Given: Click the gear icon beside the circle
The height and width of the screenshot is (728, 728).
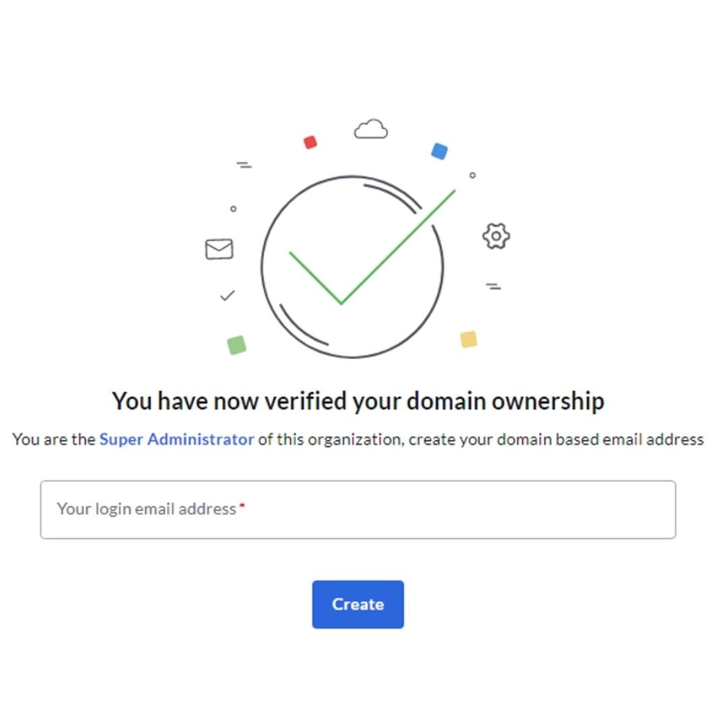Looking at the screenshot, I should point(496,235).
